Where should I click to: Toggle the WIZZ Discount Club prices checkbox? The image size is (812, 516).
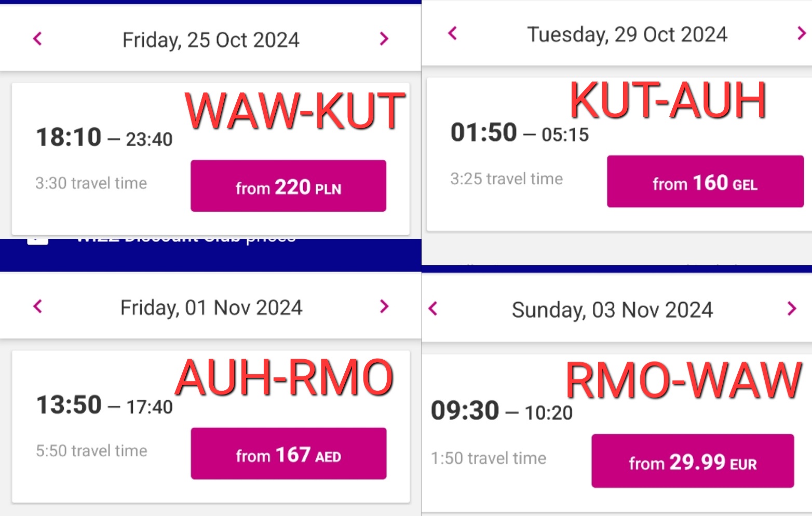tap(37, 241)
